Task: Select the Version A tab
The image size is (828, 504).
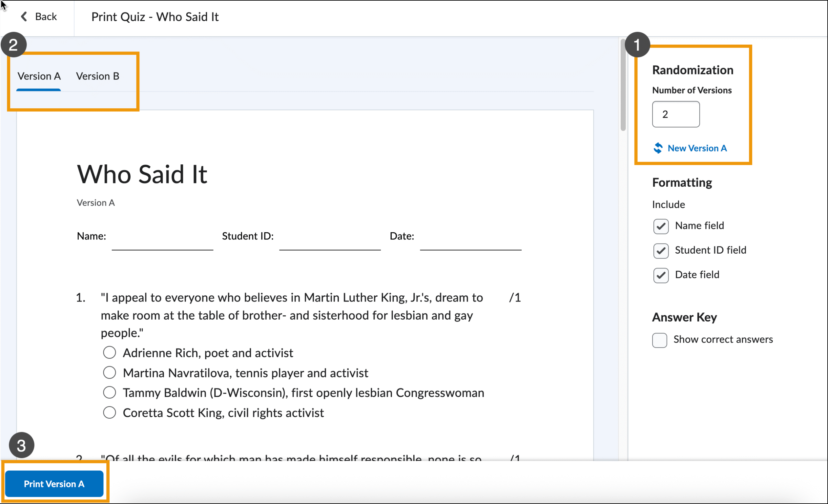Action: (39, 76)
